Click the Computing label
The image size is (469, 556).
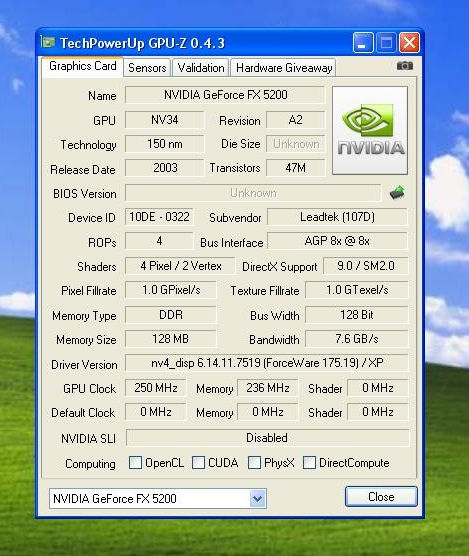pyautogui.click(x=90, y=463)
